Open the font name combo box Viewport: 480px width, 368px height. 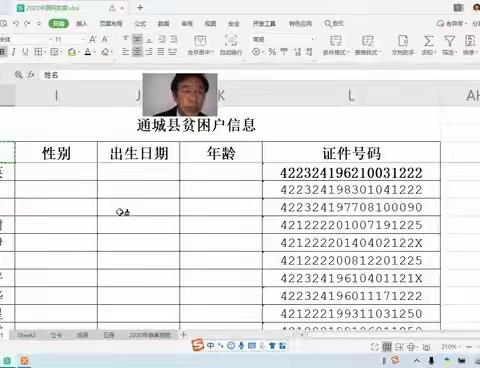26,40
